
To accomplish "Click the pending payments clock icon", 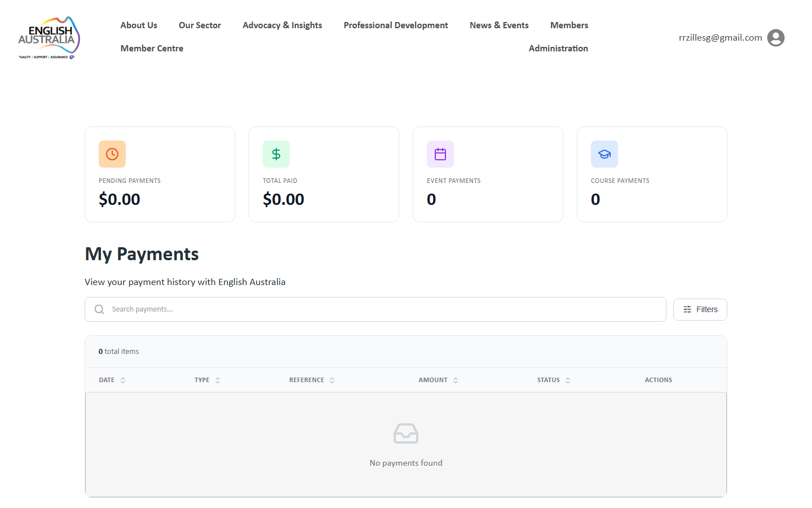I will coord(112,154).
